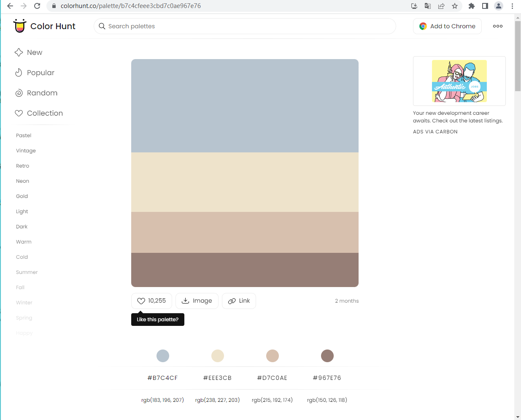Open the browser profile avatar

tap(499, 6)
